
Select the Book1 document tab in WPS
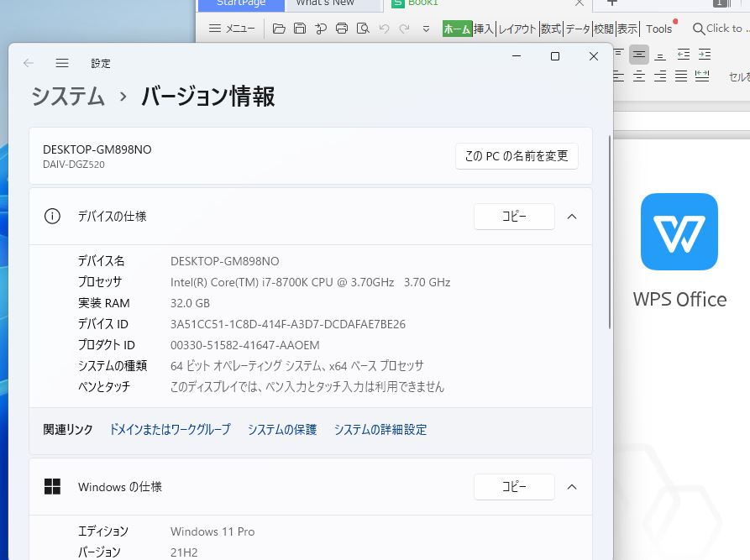tap(487, 4)
